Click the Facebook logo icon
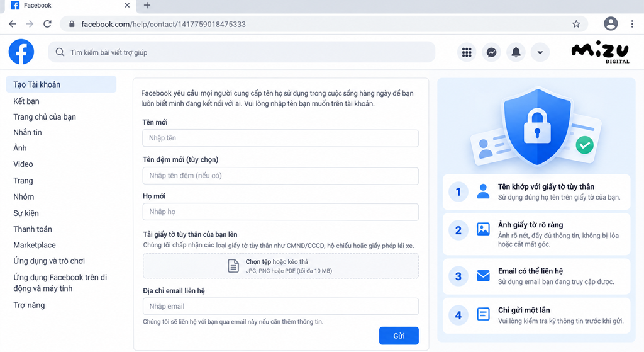 (21, 52)
